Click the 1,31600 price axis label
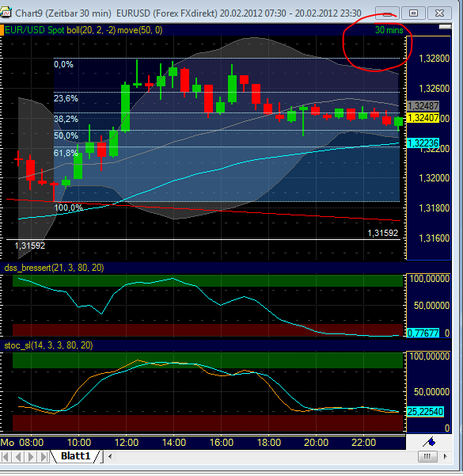The width and height of the screenshot is (463, 476). [x=434, y=238]
